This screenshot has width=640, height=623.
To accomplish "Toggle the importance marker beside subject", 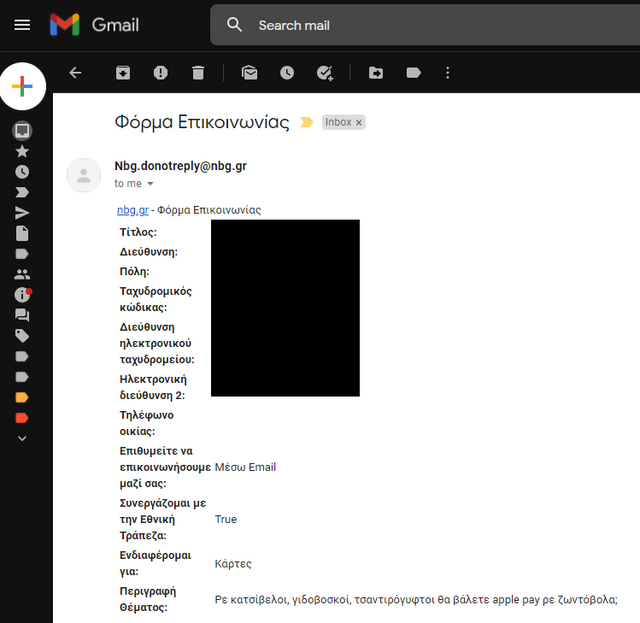I will 307,122.
